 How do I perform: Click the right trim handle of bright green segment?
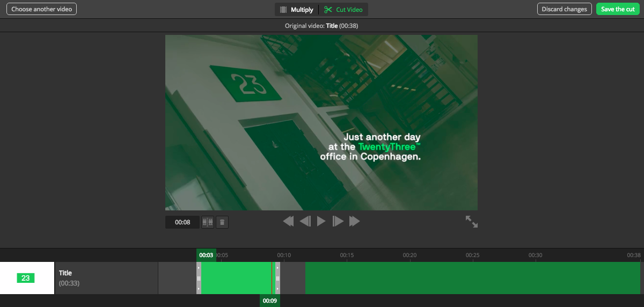tap(277, 278)
